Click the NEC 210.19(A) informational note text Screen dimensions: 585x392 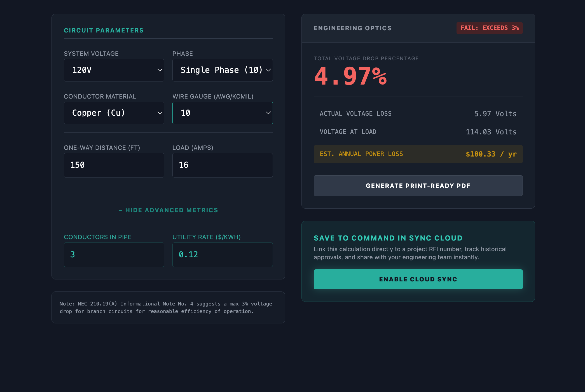166,307
